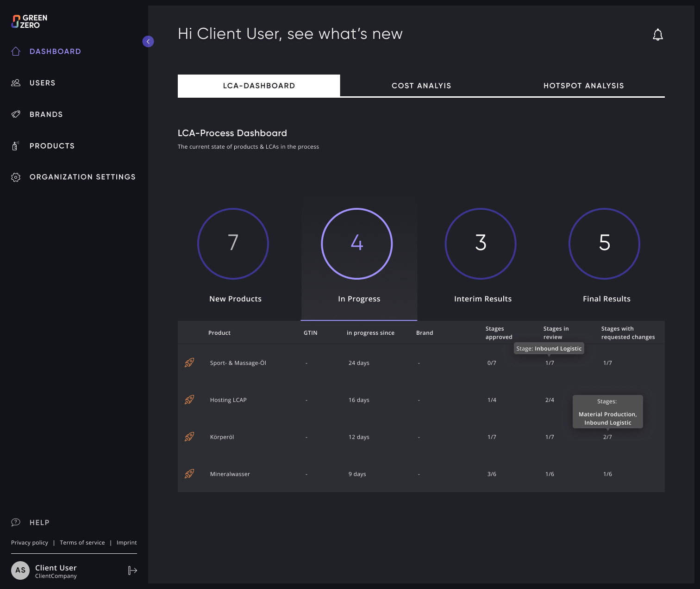Click the LCA-Process Dashboard heading
The height and width of the screenshot is (589, 700).
[232, 133]
